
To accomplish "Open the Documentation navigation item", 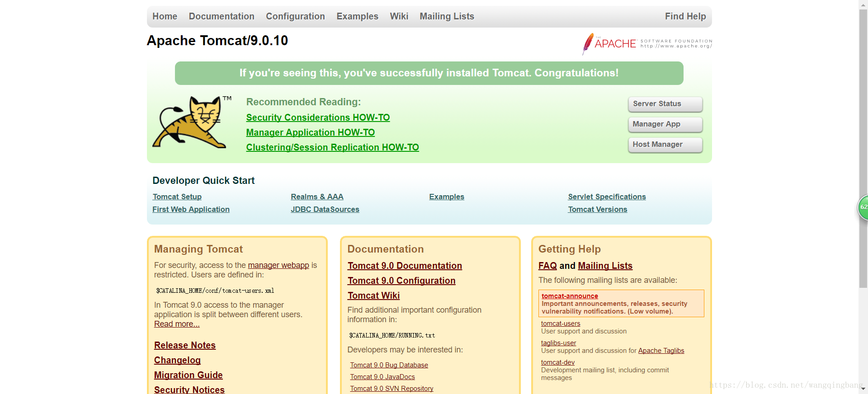I will tap(222, 16).
